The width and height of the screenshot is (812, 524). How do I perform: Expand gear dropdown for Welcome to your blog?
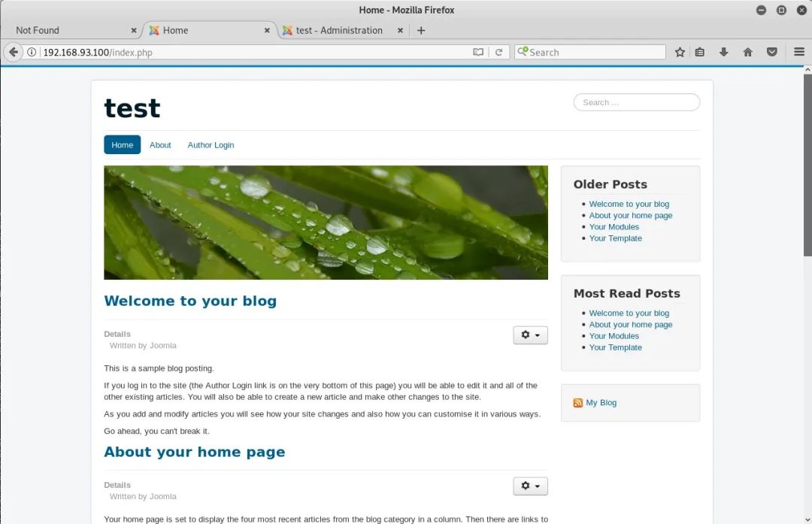530,335
